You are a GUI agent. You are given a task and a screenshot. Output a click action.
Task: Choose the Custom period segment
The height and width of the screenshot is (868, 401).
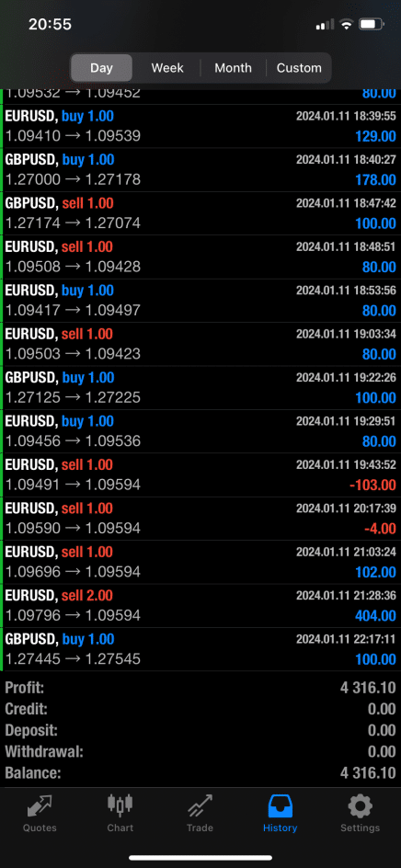point(299,68)
